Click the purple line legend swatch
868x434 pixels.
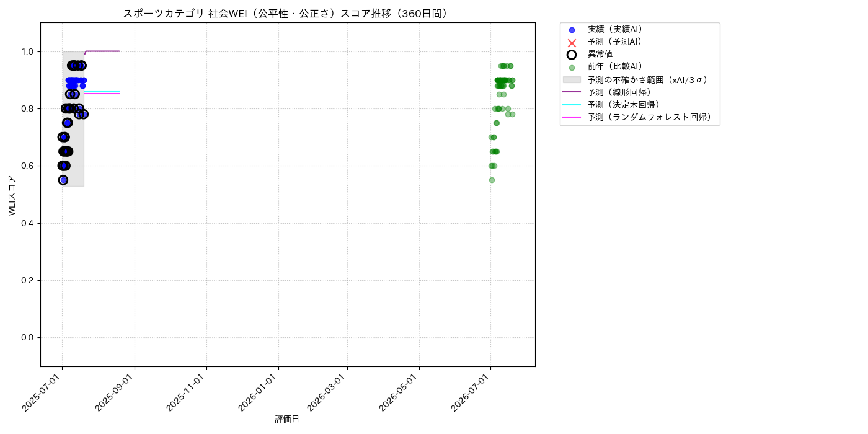click(572, 92)
